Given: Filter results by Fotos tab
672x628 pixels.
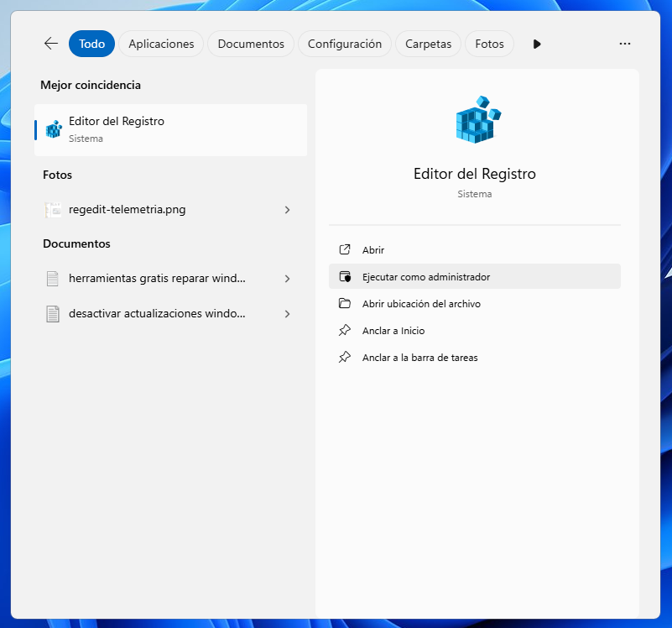Looking at the screenshot, I should click(489, 44).
